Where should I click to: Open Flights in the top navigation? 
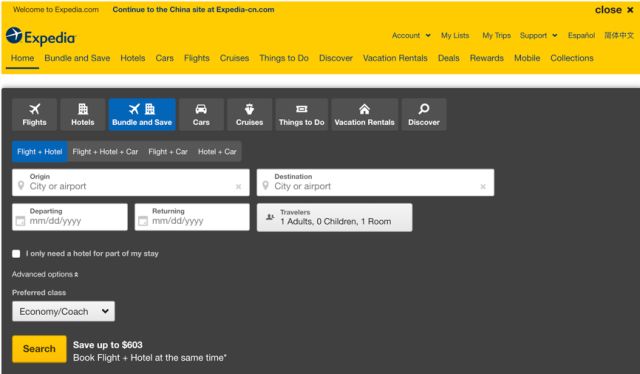tap(197, 58)
